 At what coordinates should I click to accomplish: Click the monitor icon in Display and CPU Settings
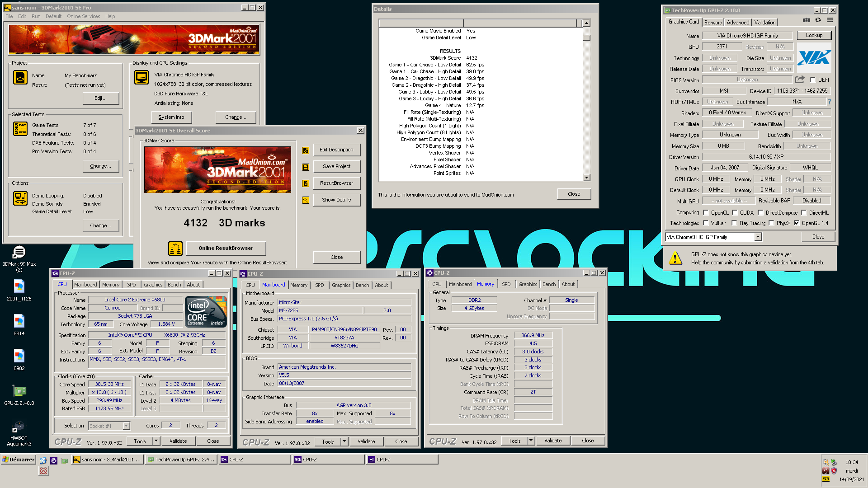pyautogui.click(x=142, y=77)
